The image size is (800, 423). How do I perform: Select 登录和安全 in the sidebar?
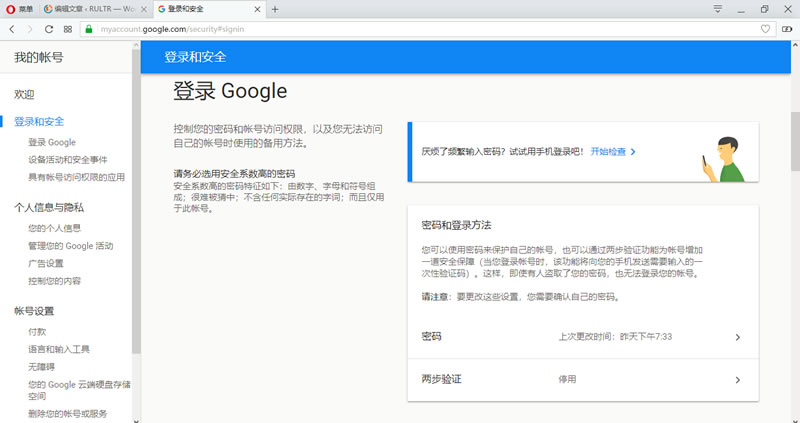[x=39, y=121]
